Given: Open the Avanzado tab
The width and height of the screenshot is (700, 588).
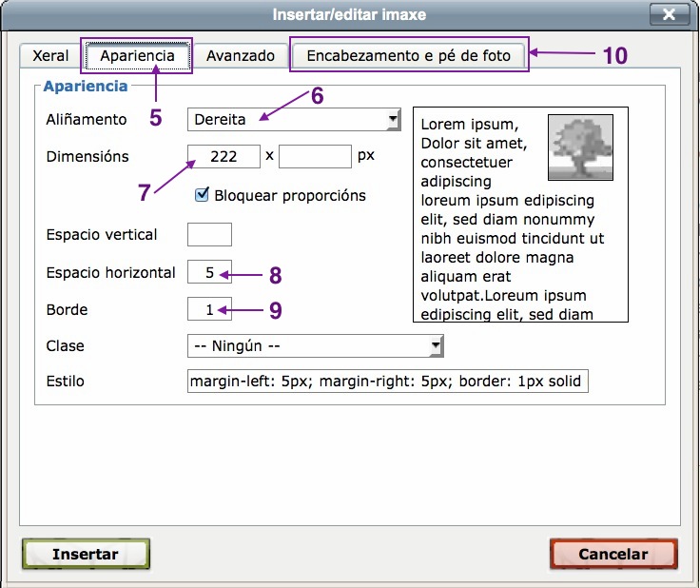Looking at the screenshot, I should [240, 56].
